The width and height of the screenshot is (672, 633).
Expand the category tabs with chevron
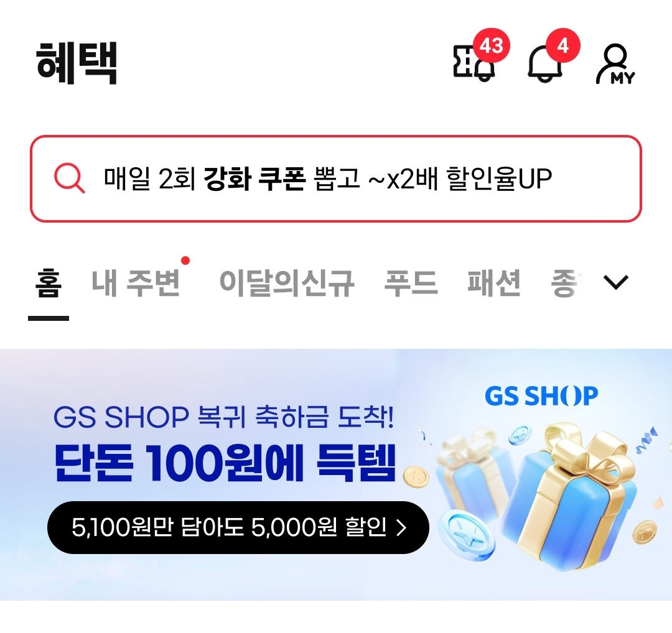(x=615, y=282)
